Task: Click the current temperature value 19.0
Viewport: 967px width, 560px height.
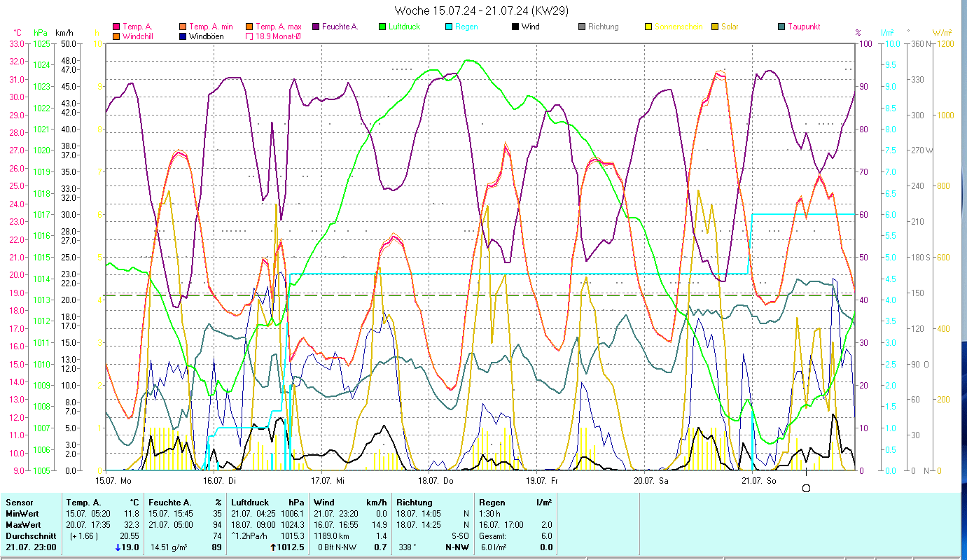Action: 131,547
